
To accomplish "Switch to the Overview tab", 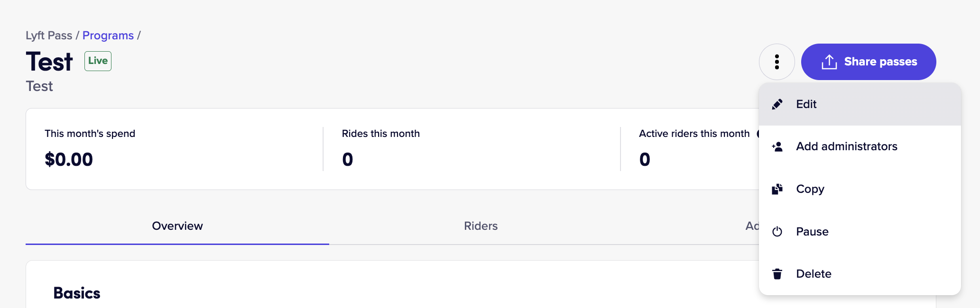I will click(177, 226).
